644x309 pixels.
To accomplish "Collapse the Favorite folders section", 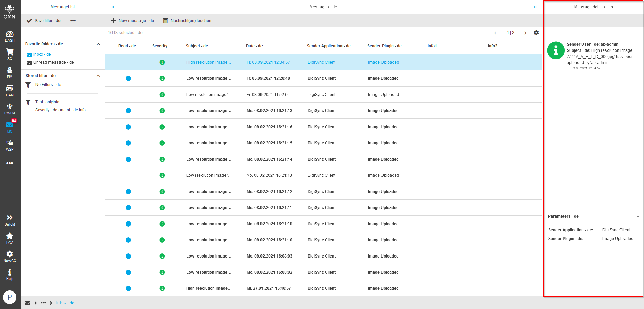I will (98, 44).
